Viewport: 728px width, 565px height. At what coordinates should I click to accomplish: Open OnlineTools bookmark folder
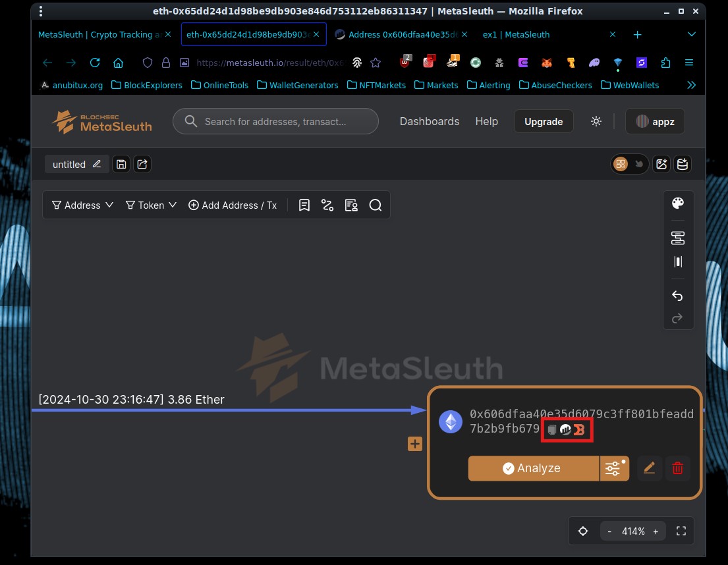(x=219, y=86)
